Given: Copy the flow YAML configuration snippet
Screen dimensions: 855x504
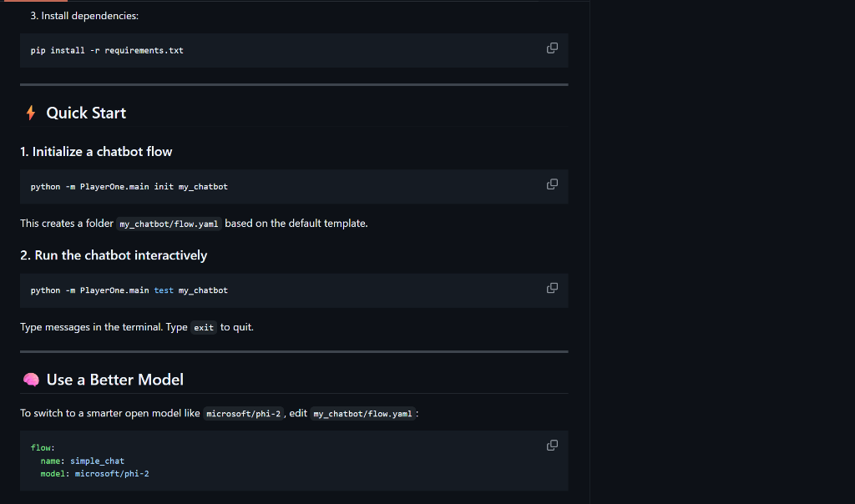Looking at the screenshot, I should click(x=552, y=446).
